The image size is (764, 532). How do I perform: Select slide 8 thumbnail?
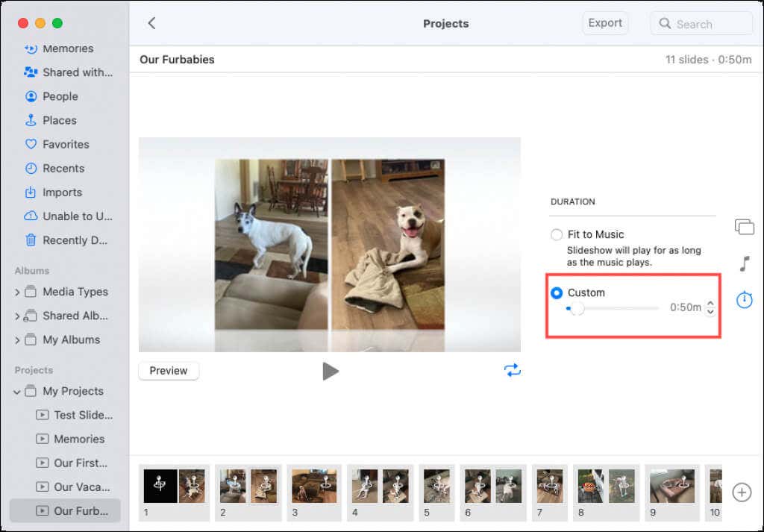[606, 492]
